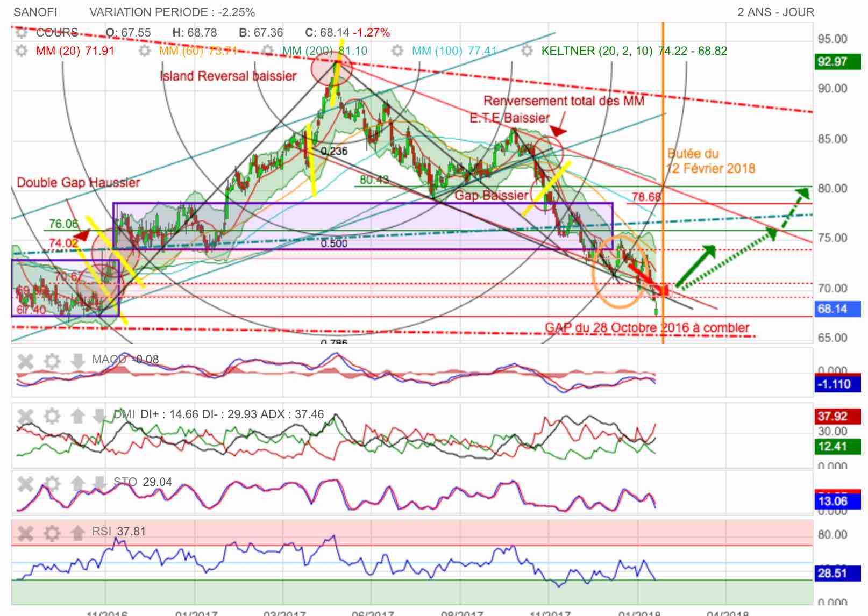Screen dimensions: 868x616
Task: Click the 80.43 level label
Action: click(x=374, y=180)
